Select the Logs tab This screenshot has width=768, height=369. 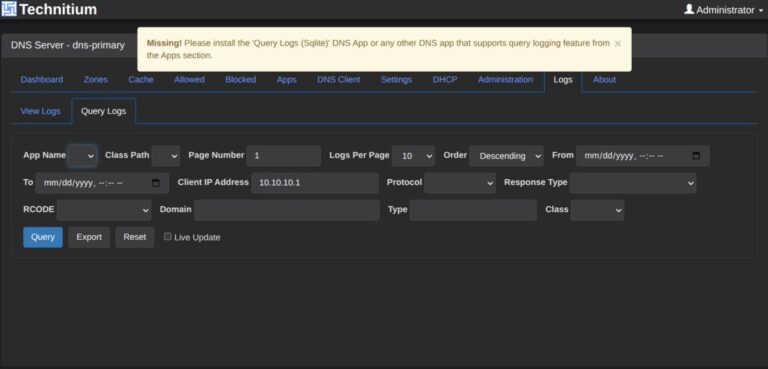tap(563, 80)
